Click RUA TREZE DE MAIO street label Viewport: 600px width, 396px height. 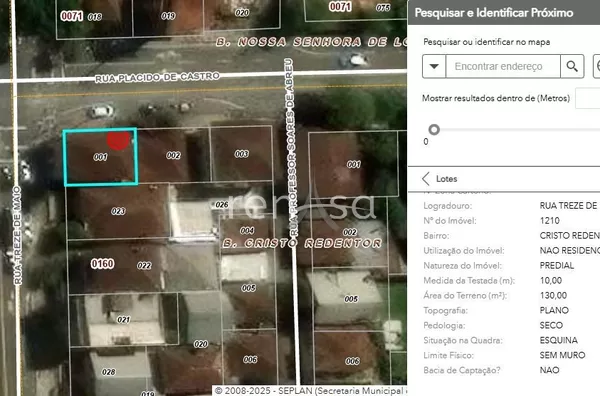tap(18, 235)
